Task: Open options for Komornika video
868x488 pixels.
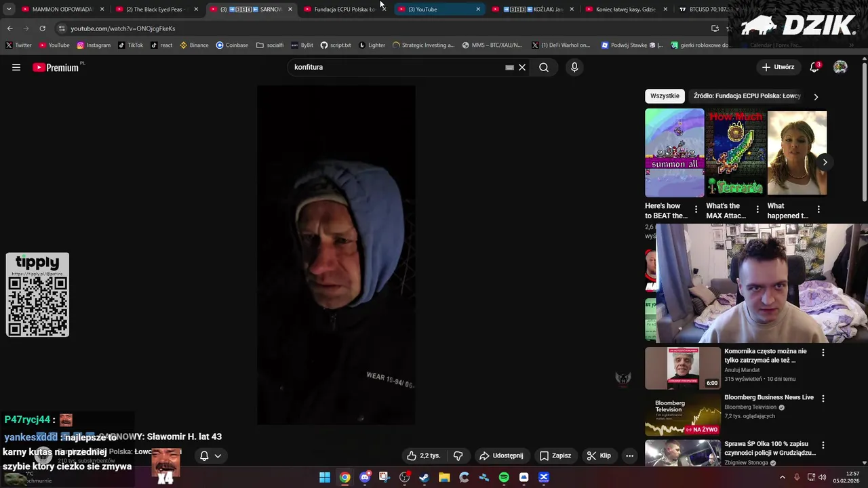Action: pyautogui.click(x=823, y=352)
